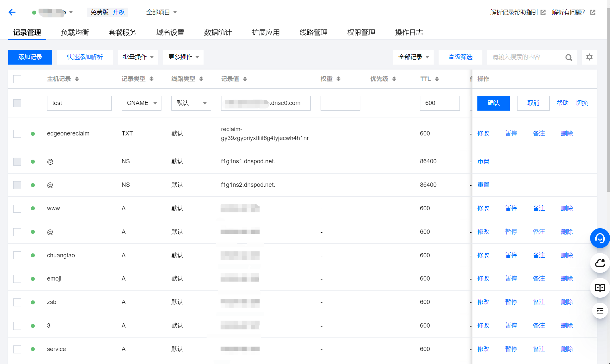Click green status dot of edgeonereclaim record
Viewport: 610px width, 364px height.
[x=33, y=134]
